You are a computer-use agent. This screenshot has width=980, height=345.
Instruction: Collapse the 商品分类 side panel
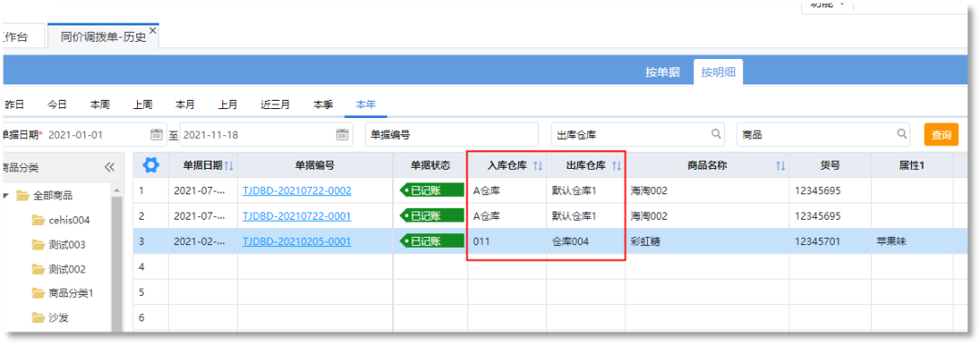point(110,167)
